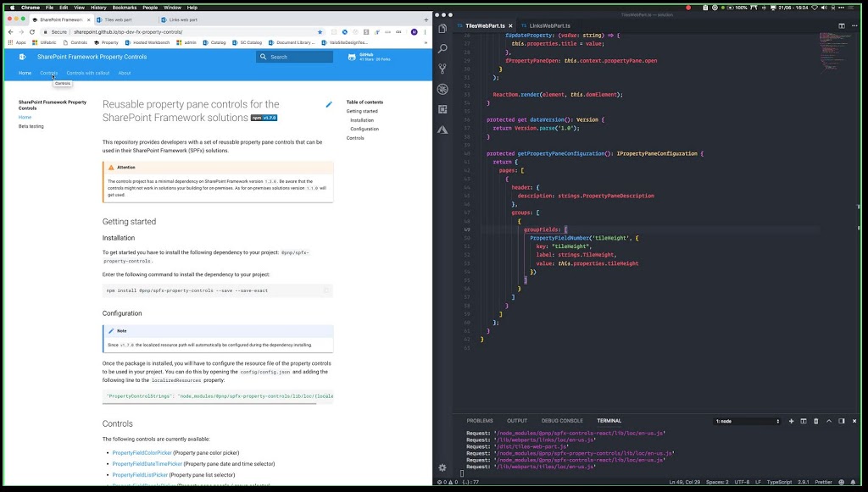
Task: Close the TilesWebPart.ts tab
Action: click(510, 26)
